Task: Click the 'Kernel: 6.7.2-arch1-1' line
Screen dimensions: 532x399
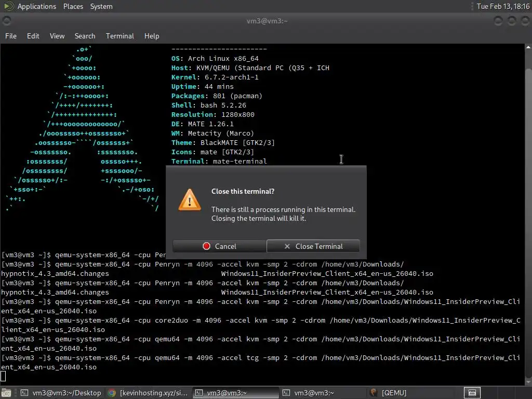Action: (x=215, y=77)
